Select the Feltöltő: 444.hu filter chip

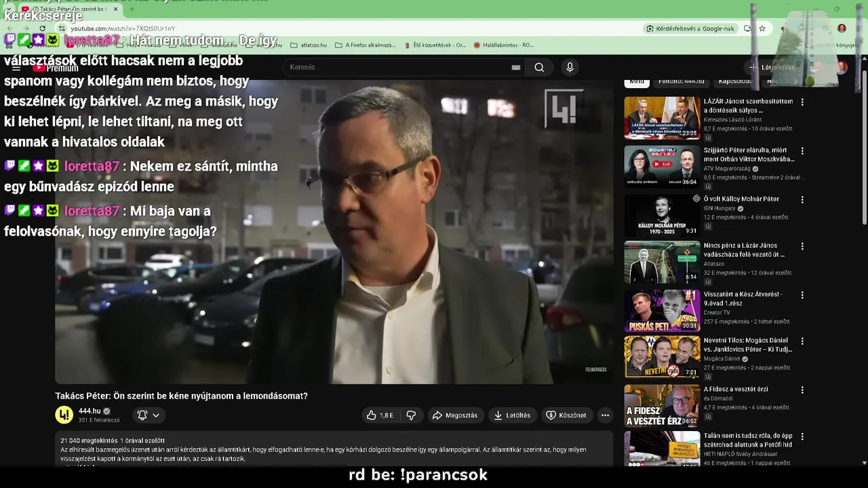pos(681,82)
